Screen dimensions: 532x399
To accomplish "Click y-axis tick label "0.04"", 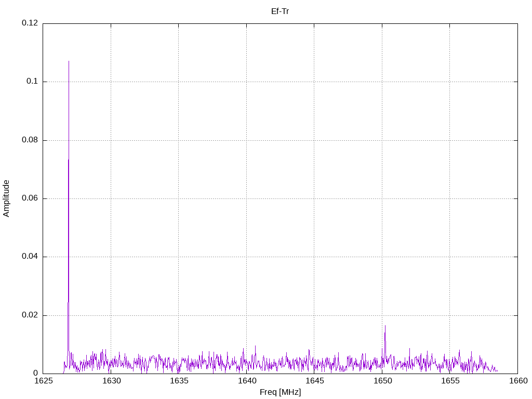I will (30, 257).
